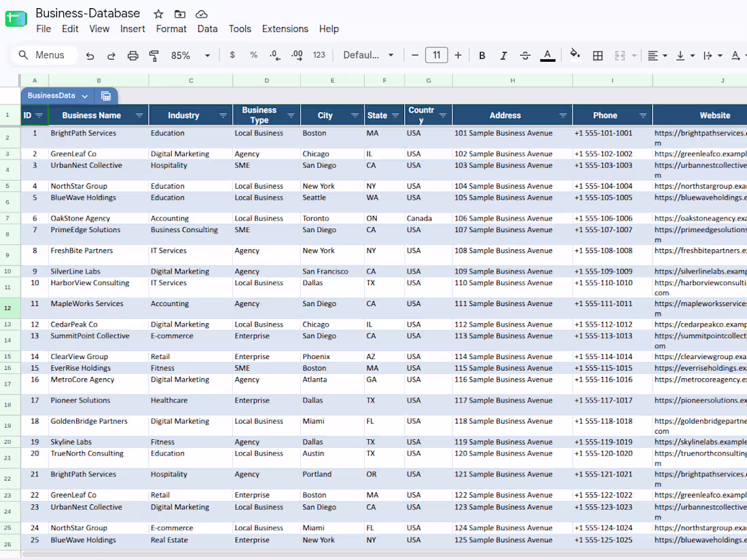Increase font size plus button

tap(458, 55)
